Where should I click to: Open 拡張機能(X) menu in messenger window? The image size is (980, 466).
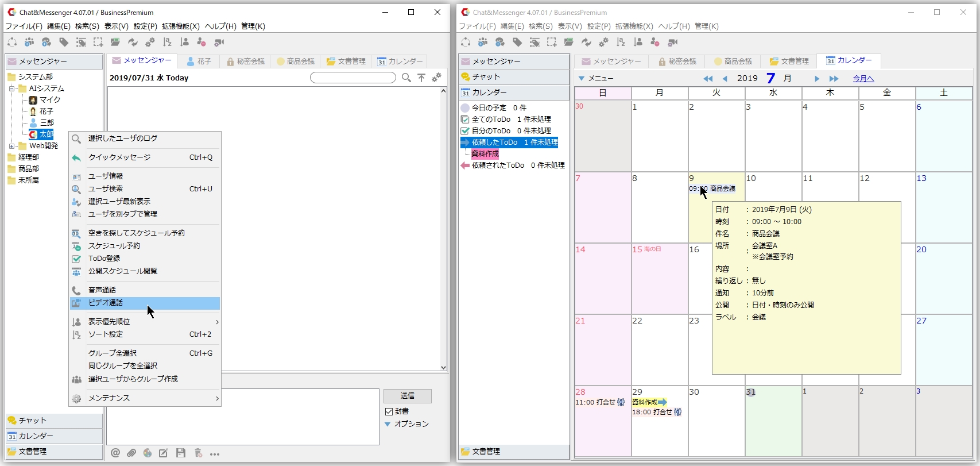(180, 26)
